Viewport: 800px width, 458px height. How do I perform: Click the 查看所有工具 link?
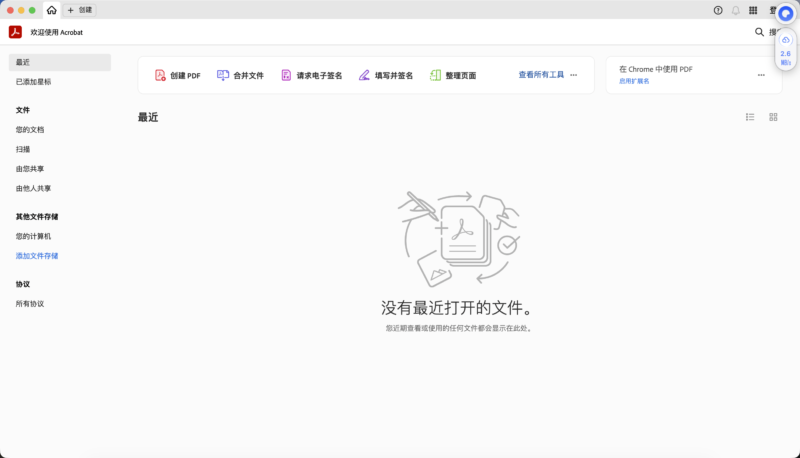point(541,75)
